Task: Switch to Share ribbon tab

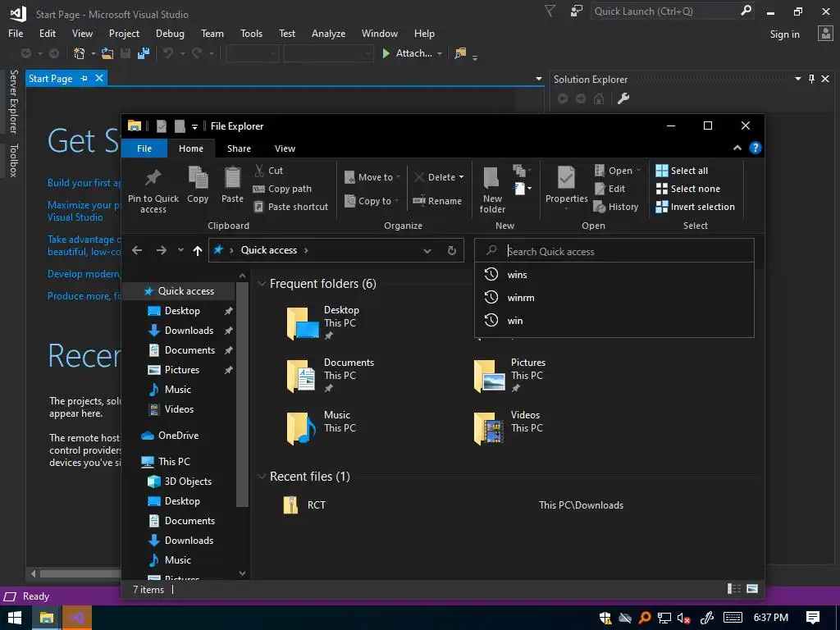Action: [x=239, y=148]
